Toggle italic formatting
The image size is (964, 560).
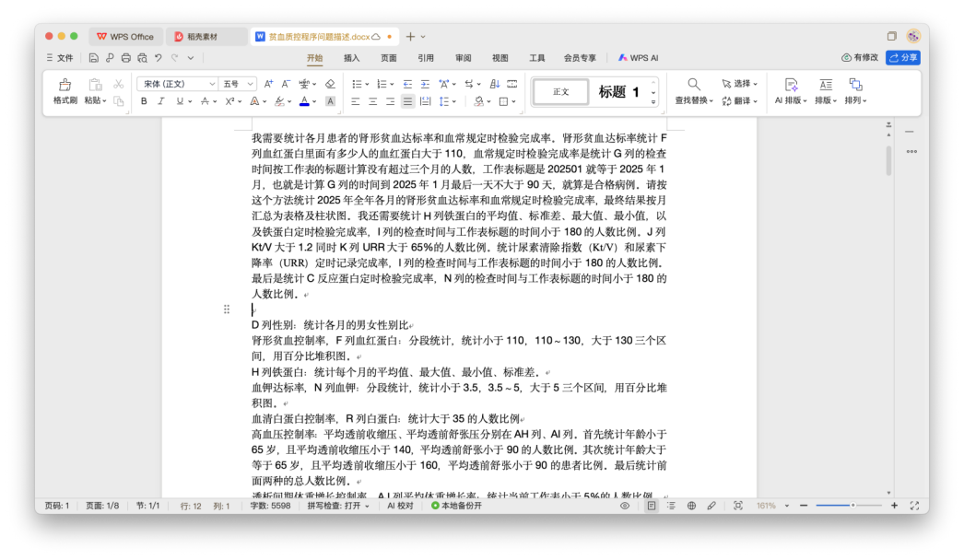click(x=161, y=101)
